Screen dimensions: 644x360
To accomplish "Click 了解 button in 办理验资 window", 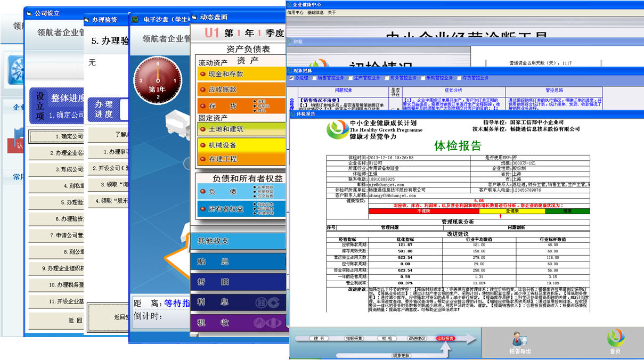I will pyautogui.click(x=108, y=135).
